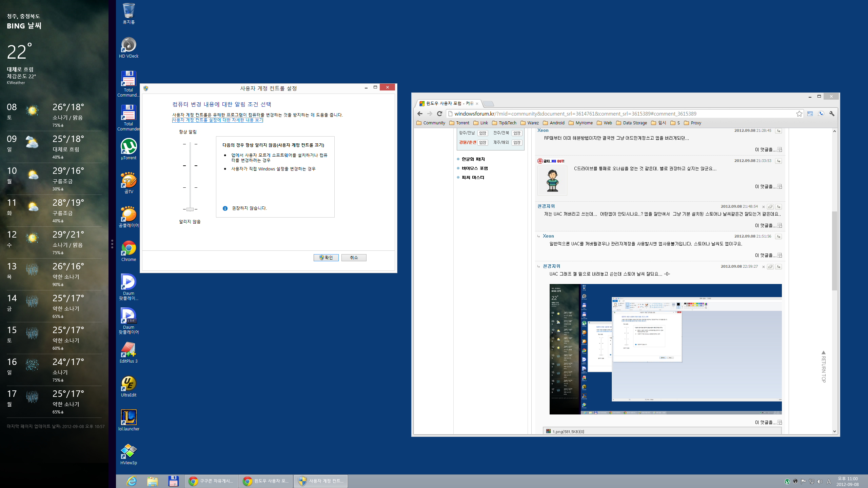Open a new tab in Chrome
The image size is (868, 488).
point(489,104)
